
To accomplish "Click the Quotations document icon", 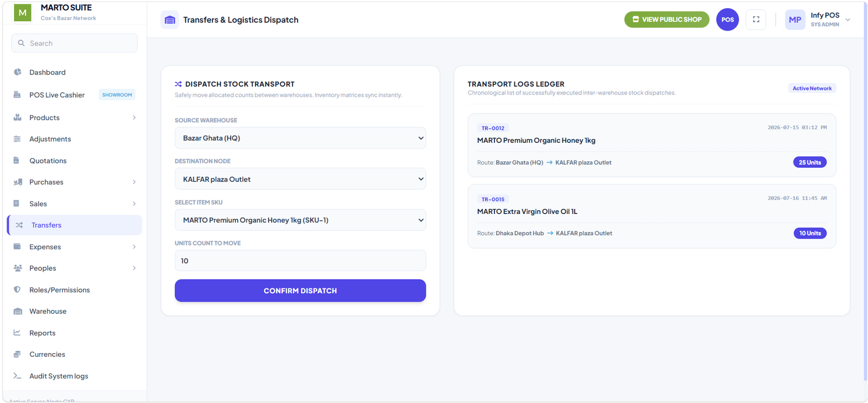I will [17, 160].
